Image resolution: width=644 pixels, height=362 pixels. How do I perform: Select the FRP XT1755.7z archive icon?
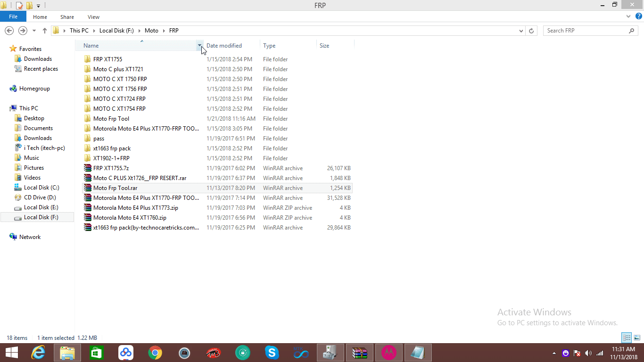pyautogui.click(x=87, y=168)
